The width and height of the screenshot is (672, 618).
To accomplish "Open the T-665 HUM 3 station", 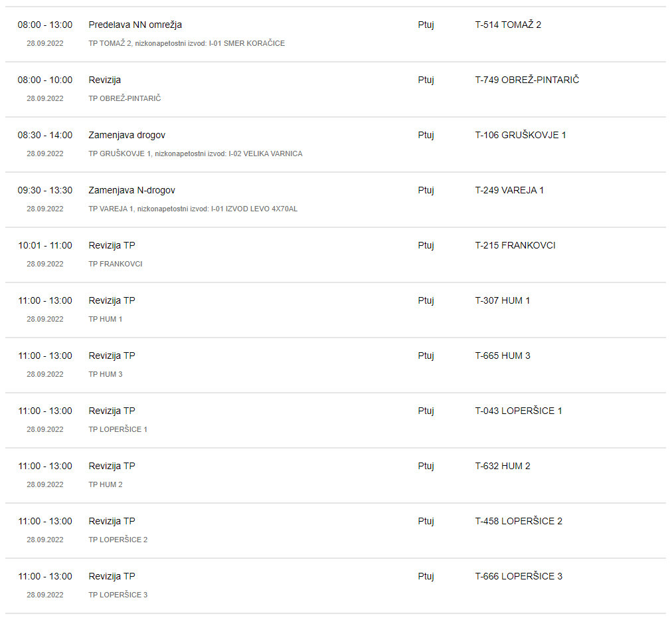I will pos(503,356).
